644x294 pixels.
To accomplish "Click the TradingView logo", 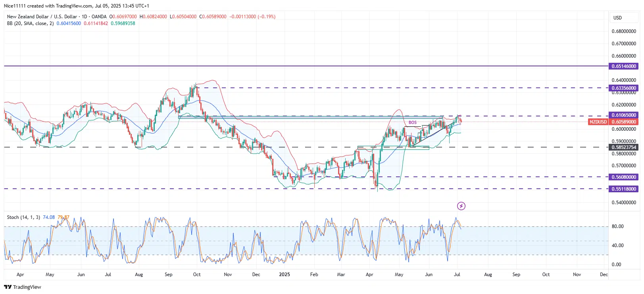I will point(23,287).
